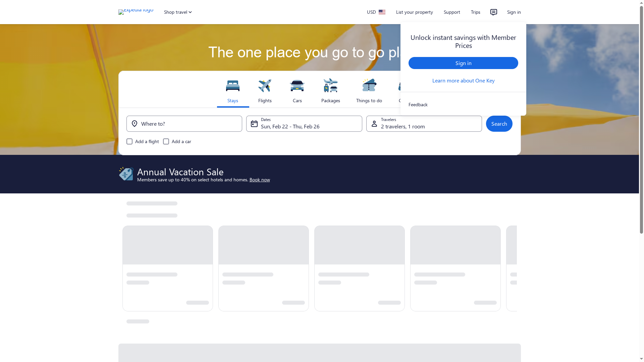Open the Shop travel dropdown
Screen dimensions: 644x362
click(178, 12)
